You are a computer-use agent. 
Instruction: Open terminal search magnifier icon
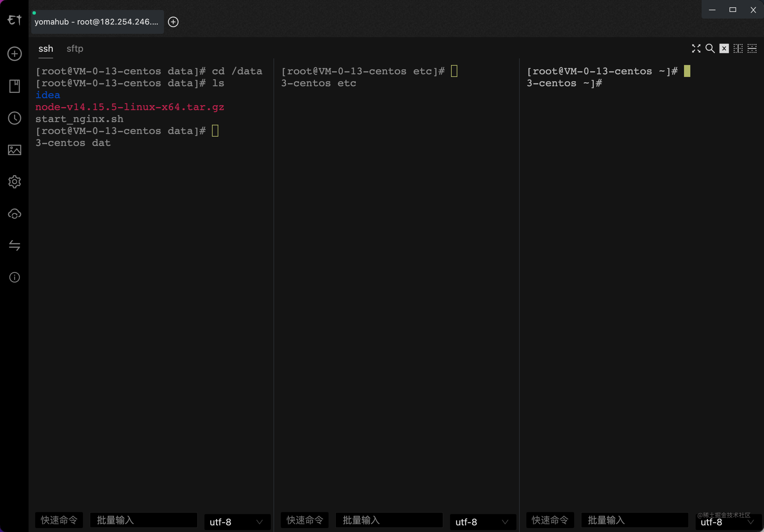click(x=710, y=48)
